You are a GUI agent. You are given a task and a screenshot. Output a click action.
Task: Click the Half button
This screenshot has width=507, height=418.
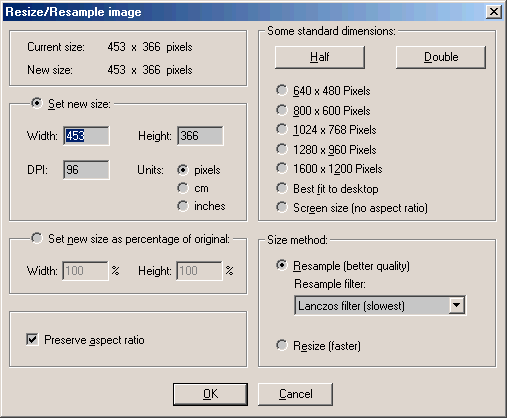[320, 57]
